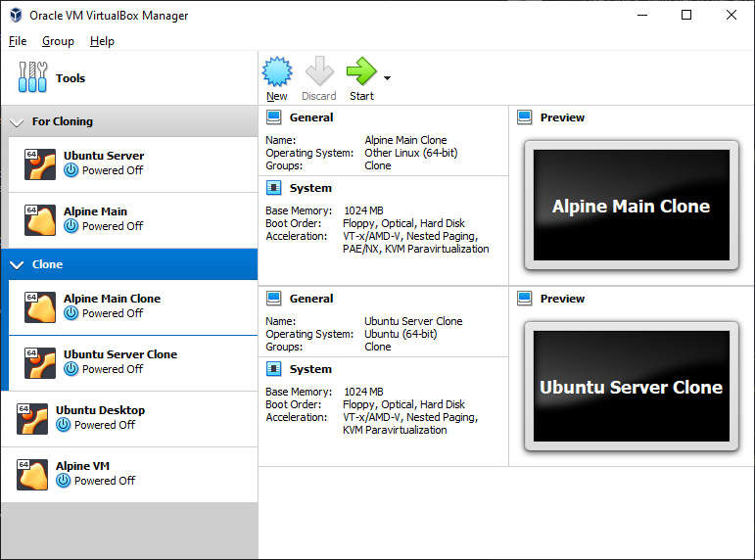
Task: Click Alpine Main Clone power status icon
Action: [x=71, y=313]
